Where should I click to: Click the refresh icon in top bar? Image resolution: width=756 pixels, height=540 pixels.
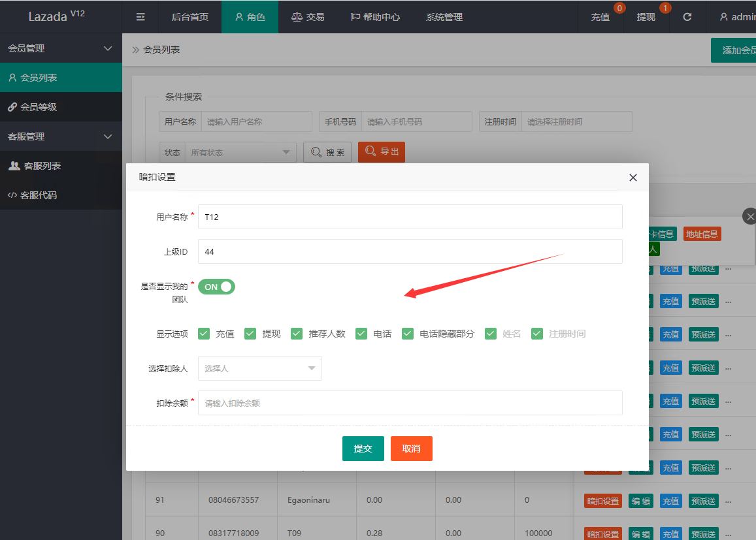click(687, 17)
